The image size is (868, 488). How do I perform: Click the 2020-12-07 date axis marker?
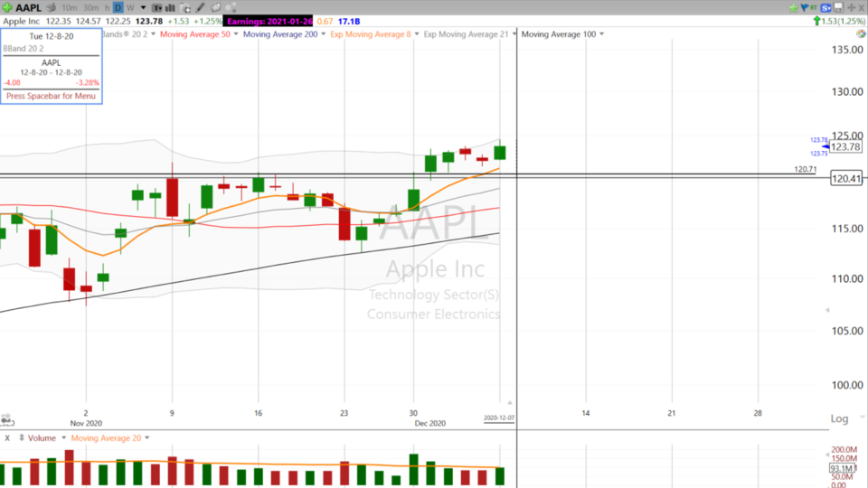(x=499, y=418)
